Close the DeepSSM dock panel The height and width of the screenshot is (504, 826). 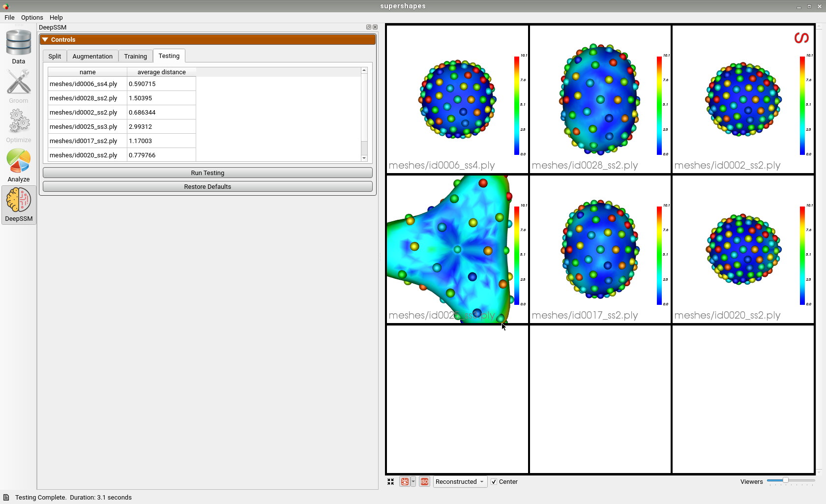[x=375, y=27]
